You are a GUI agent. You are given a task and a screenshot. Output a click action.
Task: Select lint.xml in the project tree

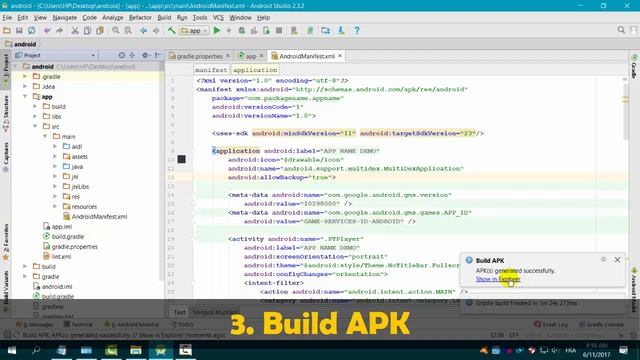pyautogui.click(x=61, y=256)
